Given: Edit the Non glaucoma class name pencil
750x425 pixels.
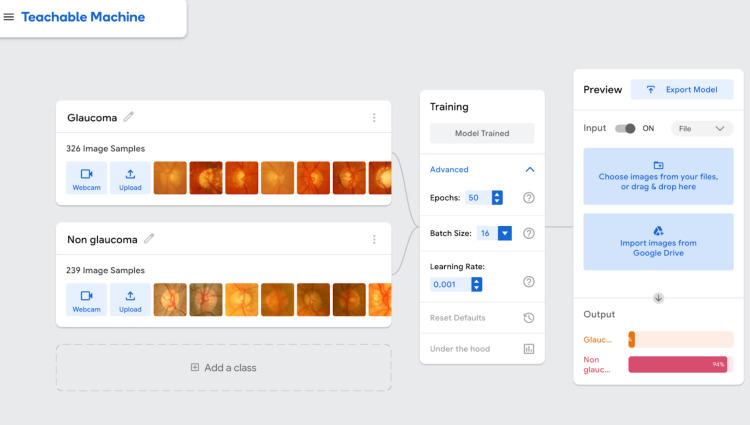Looking at the screenshot, I should [x=149, y=238].
